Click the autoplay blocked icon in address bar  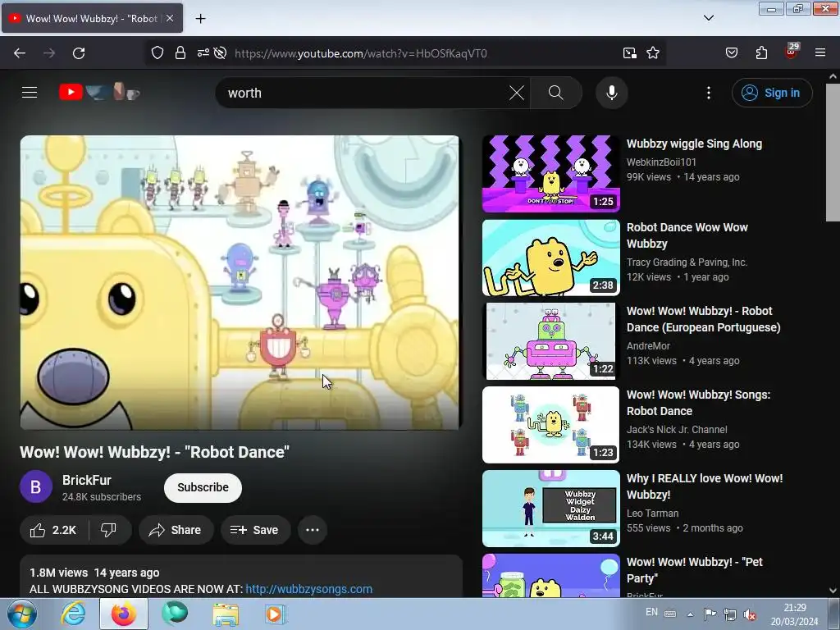(220, 53)
